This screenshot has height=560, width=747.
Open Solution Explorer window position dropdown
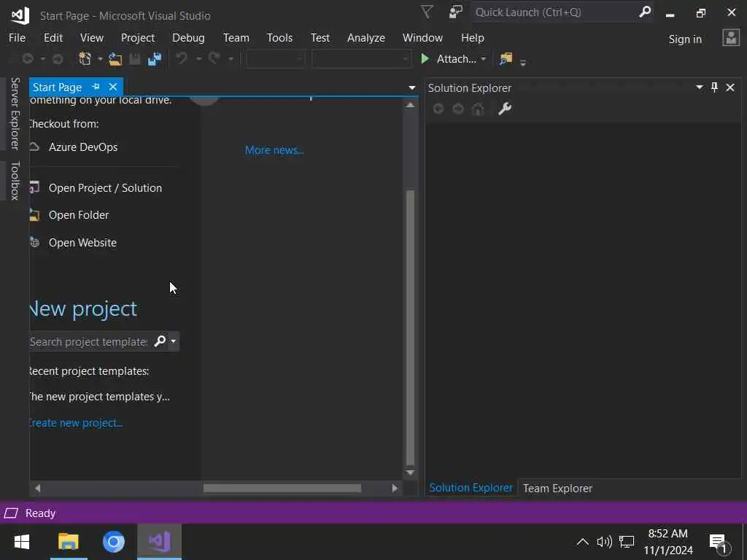(x=700, y=87)
